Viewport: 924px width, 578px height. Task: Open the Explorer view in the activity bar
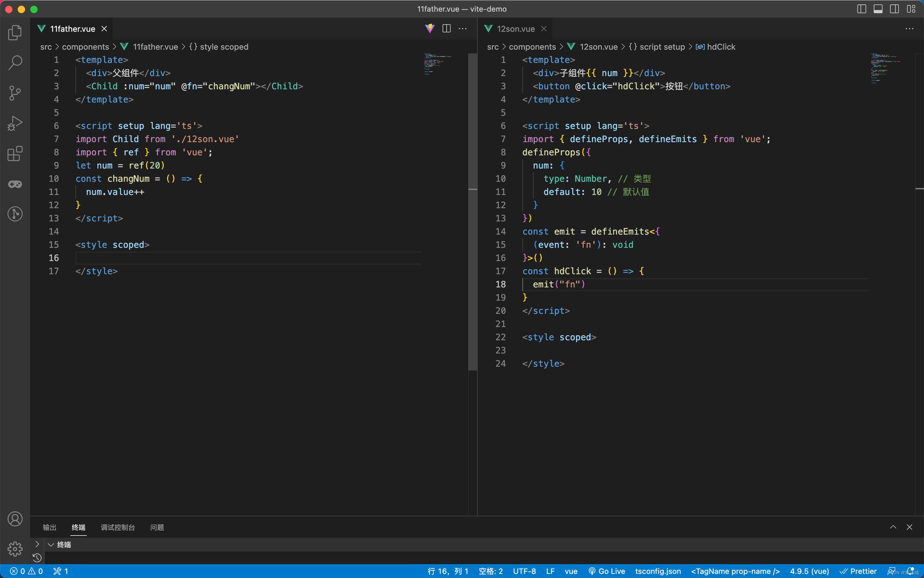(15, 32)
